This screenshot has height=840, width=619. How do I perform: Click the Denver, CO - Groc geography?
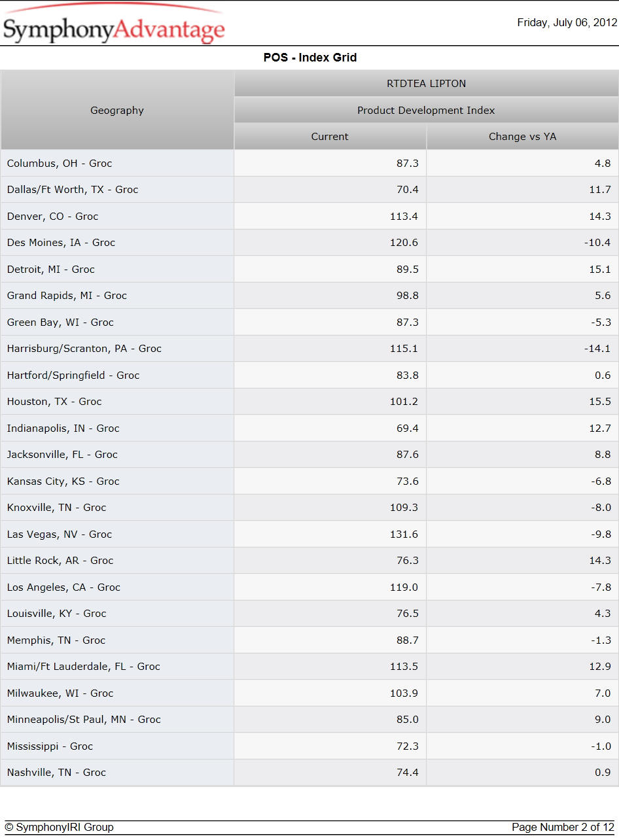coord(52,216)
